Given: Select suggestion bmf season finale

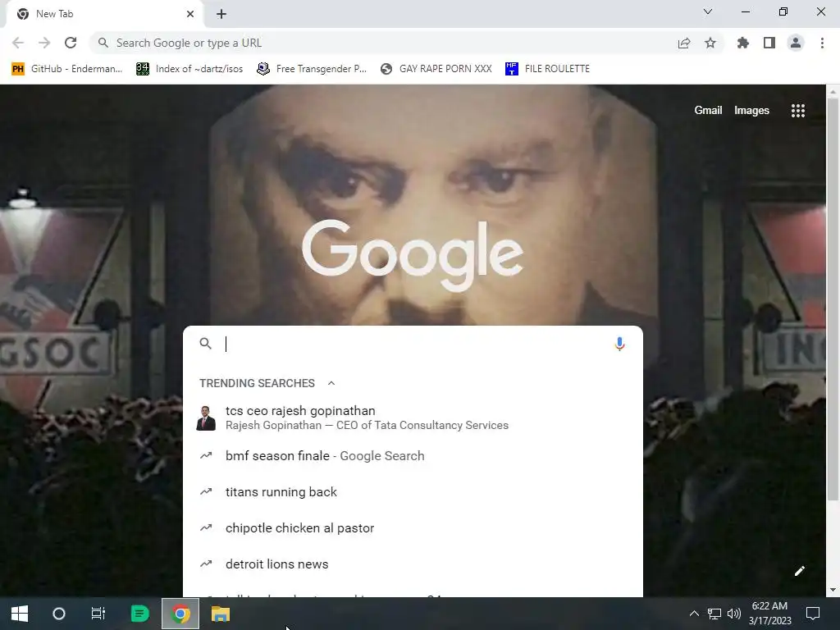Looking at the screenshot, I should [413, 456].
